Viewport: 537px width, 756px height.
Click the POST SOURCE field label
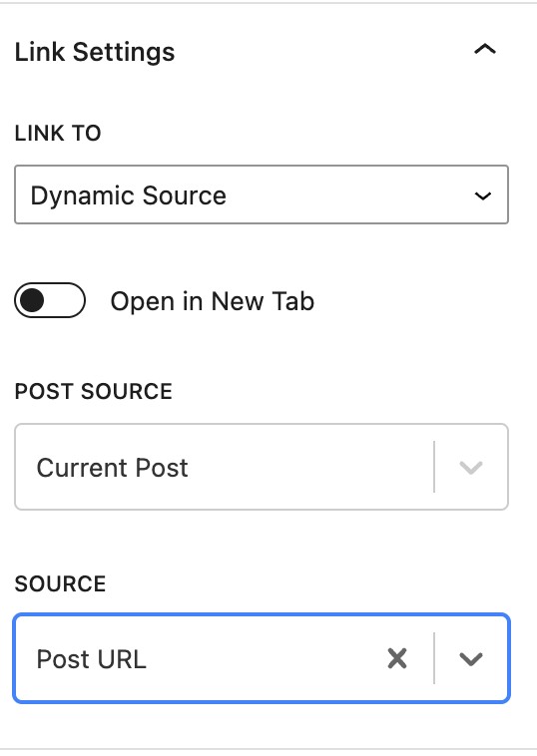click(93, 391)
